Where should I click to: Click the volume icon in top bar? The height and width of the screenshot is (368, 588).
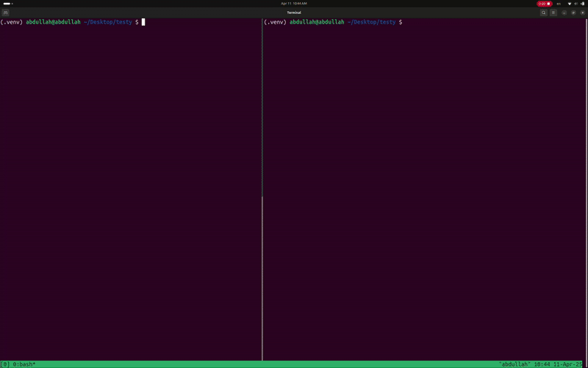click(576, 4)
